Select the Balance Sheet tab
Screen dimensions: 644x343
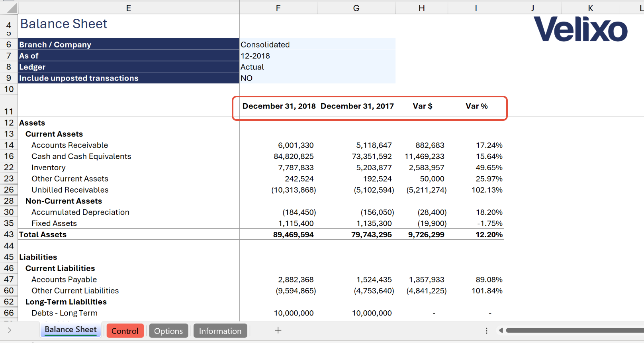[x=70, y=329]
